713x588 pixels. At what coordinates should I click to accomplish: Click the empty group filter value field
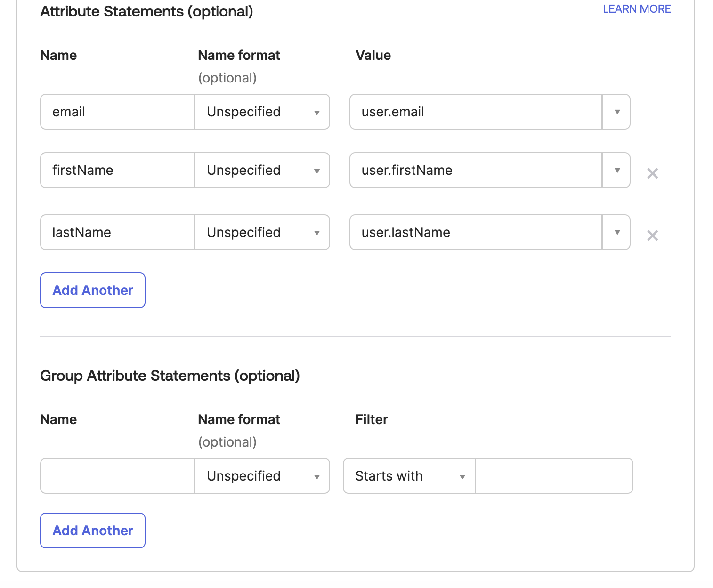(x=554, y=476)
